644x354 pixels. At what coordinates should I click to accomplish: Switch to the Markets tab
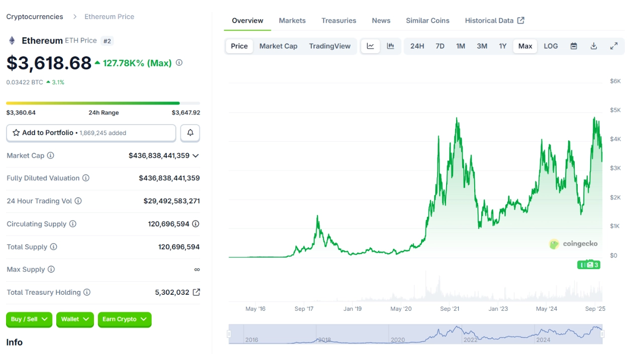pos(292,21)
